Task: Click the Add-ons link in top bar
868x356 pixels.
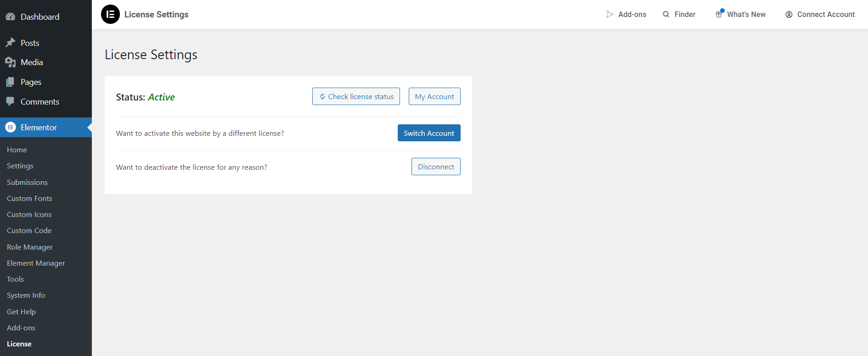Action: click(x=626, y=14)
